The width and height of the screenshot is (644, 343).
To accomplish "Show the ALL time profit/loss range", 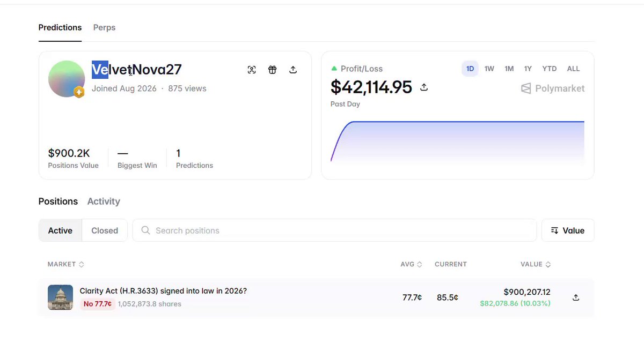I will click(573, 69).
